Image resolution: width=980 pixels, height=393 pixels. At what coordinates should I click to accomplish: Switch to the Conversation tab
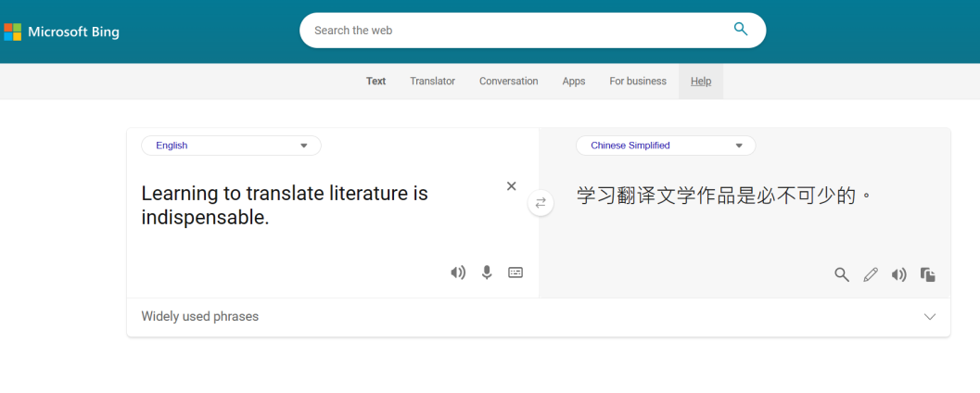pyautogui.click(x=509, y=82)
